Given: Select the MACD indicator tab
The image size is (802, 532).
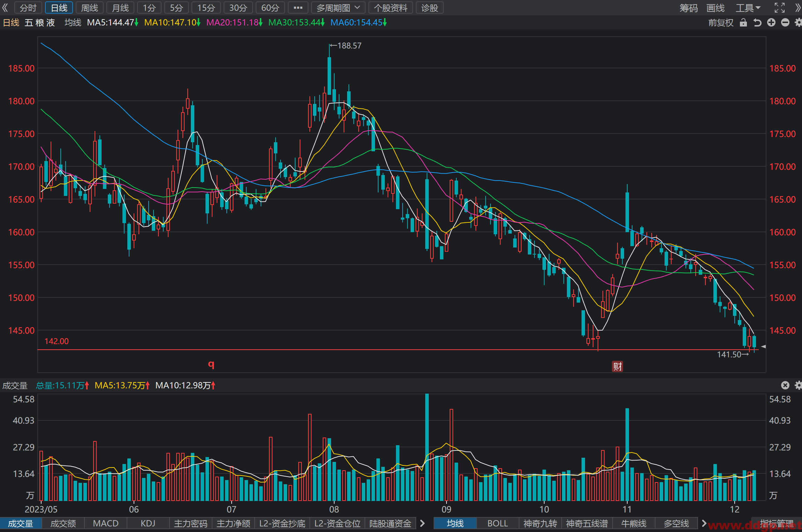Looking at the screenshot, I should pos(106,523).
